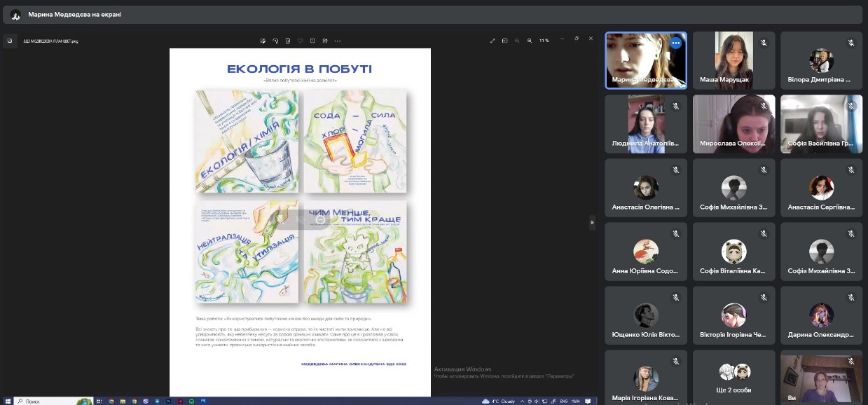Click the zoom control in center of poster
This screenshot has width=868, height=405.
point(320,219)
